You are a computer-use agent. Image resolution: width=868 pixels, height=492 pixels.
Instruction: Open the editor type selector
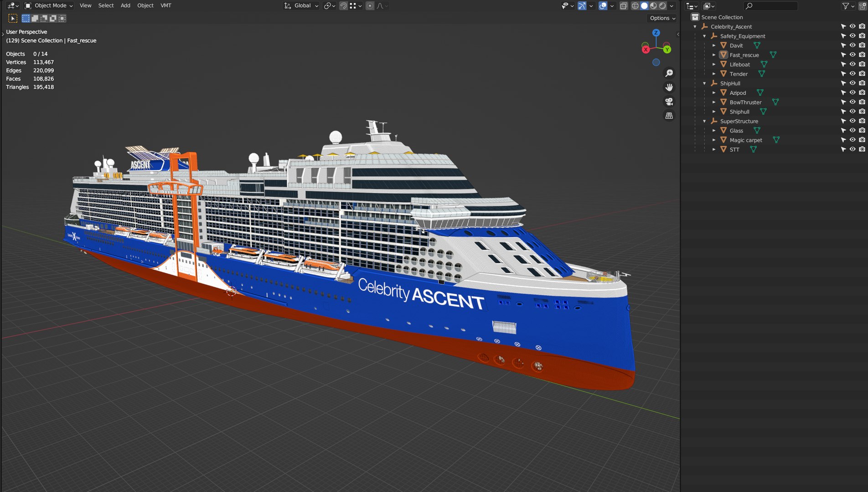[13, 5]
